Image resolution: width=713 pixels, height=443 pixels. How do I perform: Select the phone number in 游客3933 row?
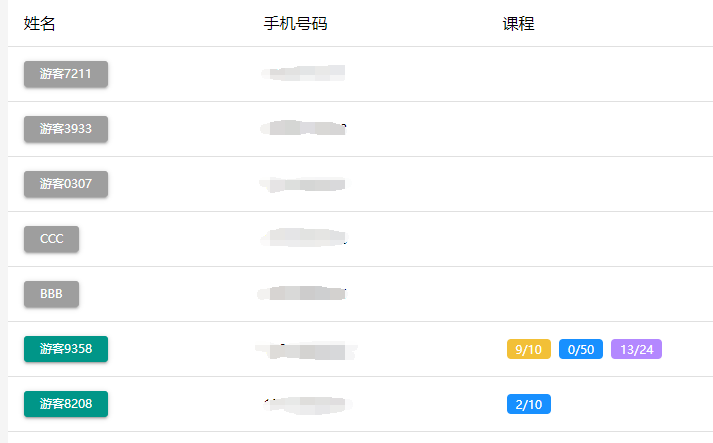[x=303, y=129]
